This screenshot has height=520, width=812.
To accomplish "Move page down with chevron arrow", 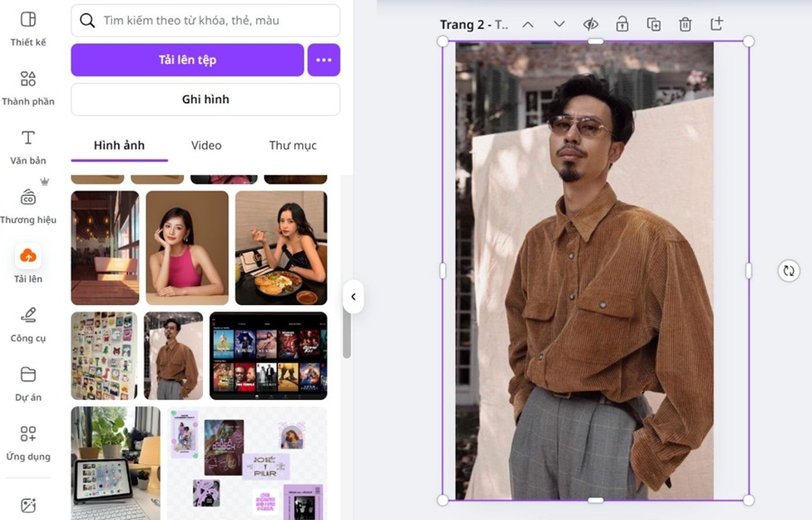I will click(x=559, y=24).
